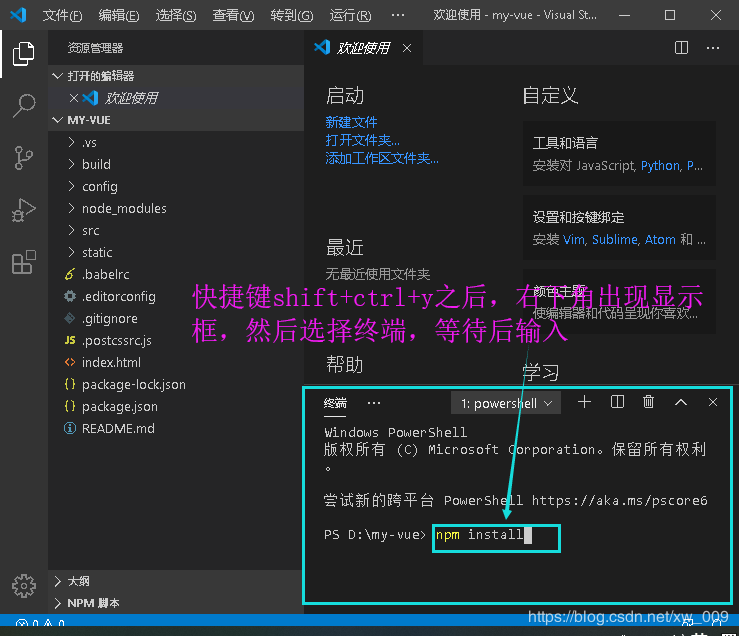
Task: Expand the NPM 脚本 section
Action: tap(57, 603)
